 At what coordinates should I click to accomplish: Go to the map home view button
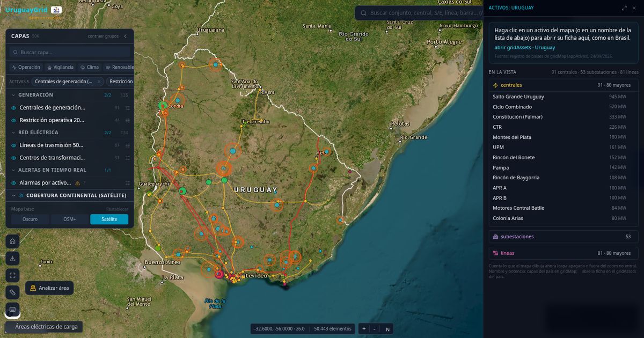tap(12, 241)
